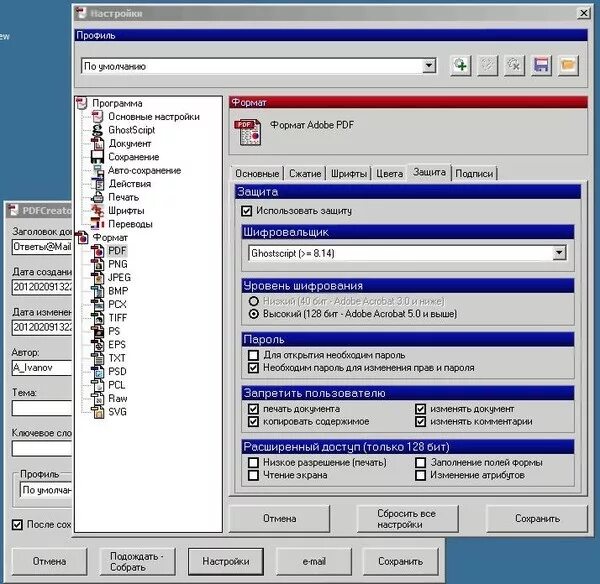The height and width of the screenshot is (584, 600).
Task: Click the Сбросить все настройки button
Action: pyautogui.click(x=407, y=519)
